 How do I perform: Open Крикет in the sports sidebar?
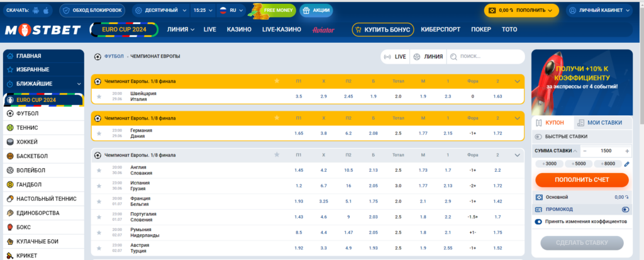[43, 256]
